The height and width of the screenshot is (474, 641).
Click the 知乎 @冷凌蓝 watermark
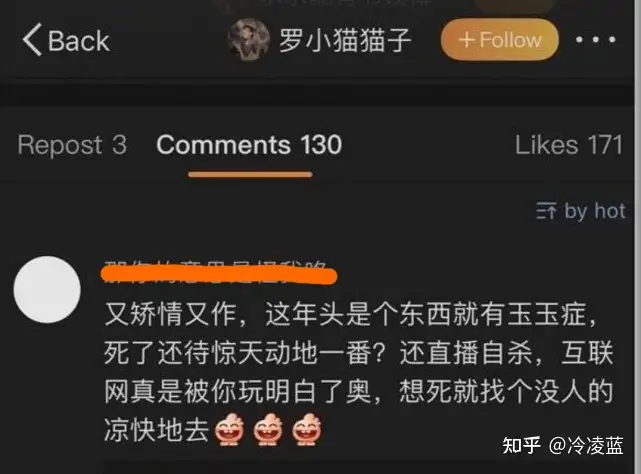pyautogui.click(x=563, y=445)
